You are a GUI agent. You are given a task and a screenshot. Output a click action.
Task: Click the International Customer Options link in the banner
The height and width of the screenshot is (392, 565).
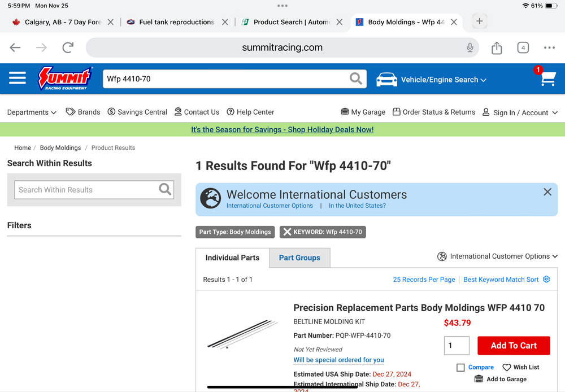tap(270, 206)
